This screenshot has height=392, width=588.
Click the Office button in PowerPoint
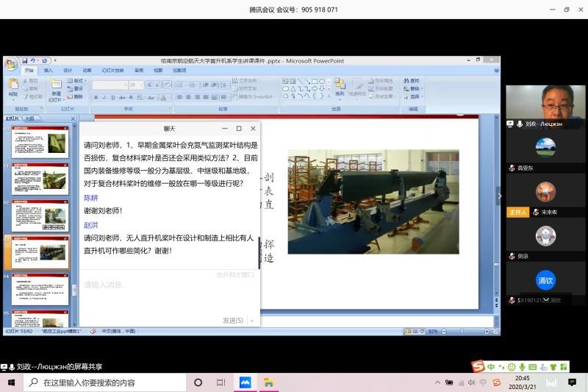pos(11,65)
